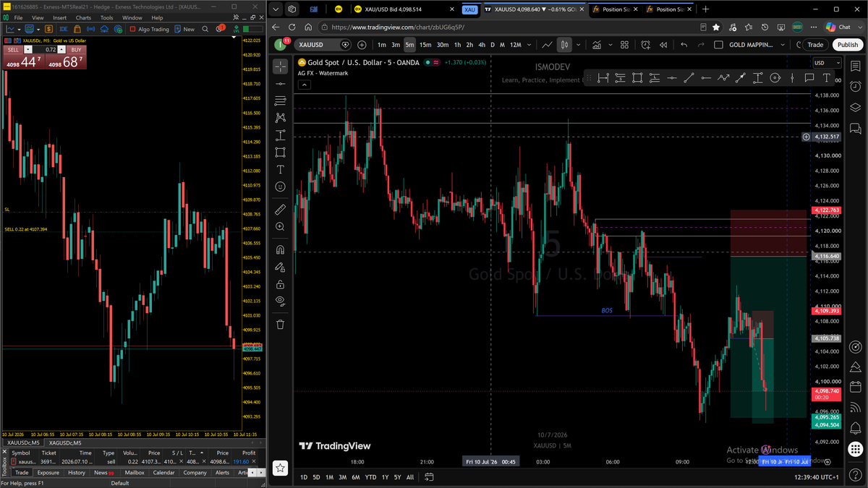Screen dimensions: 868x488
Task: Select the 15m timeframe
Action: point(425,45)
